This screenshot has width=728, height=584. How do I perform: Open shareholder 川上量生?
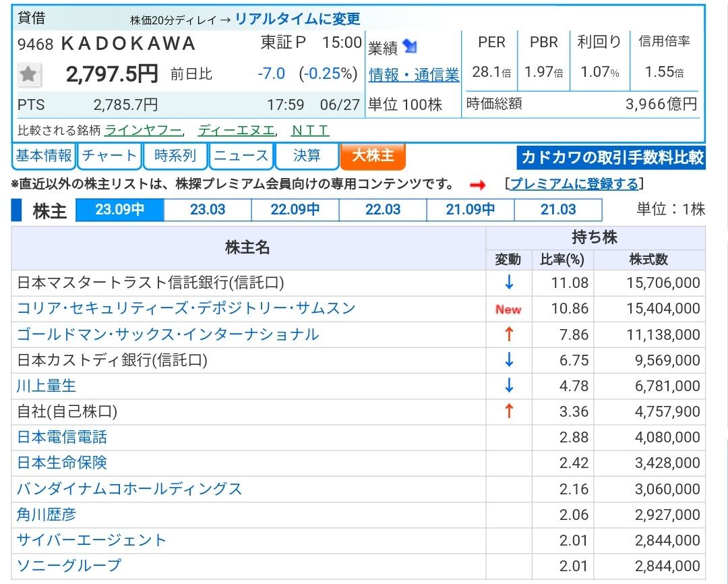coord(46,386)
